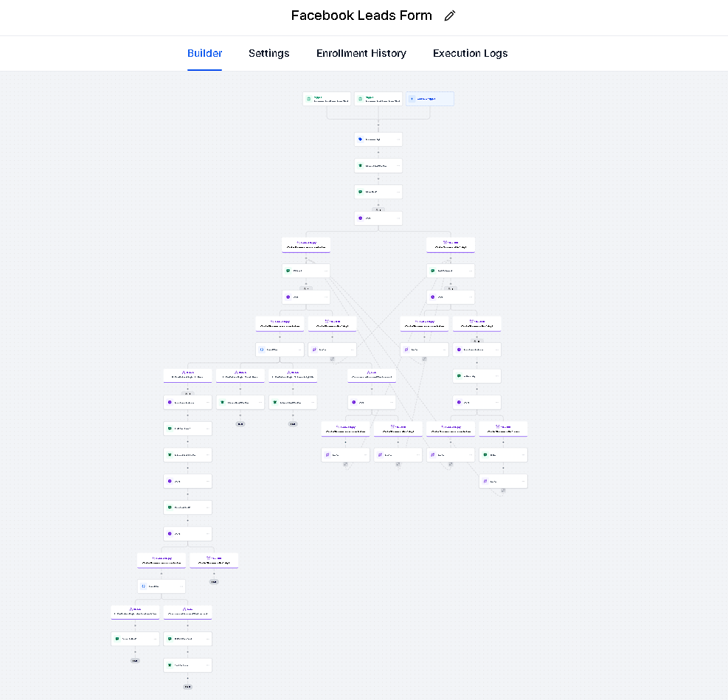Screen dimensions: 728x700
Task: Click the pencil icon beside the workflow title
Action: click(450, 15)
